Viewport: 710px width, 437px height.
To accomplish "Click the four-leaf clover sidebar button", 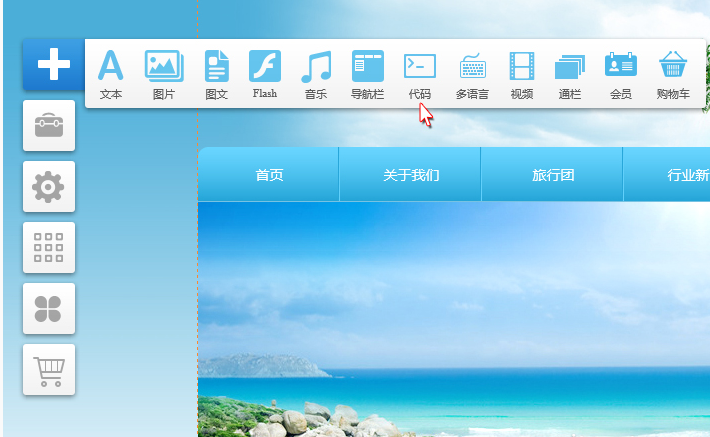I will [49, 308].
